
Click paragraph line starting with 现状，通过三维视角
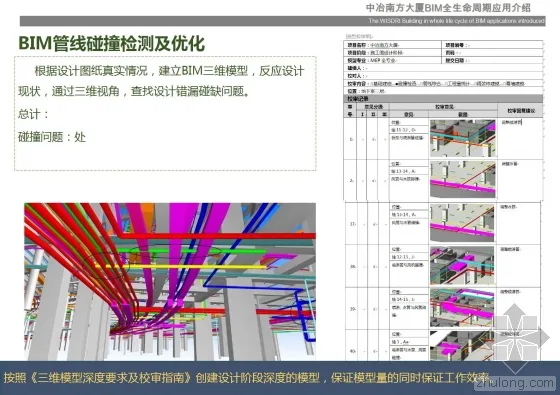134,91
